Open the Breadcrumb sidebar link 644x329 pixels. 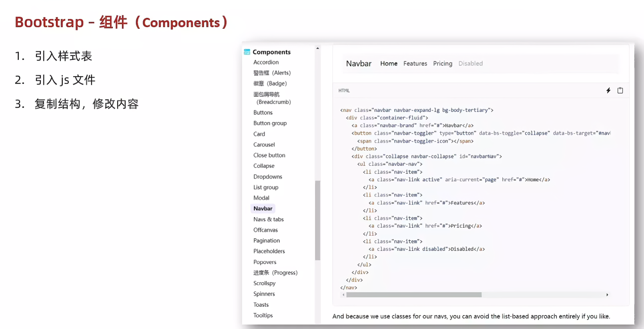[272, 98]
